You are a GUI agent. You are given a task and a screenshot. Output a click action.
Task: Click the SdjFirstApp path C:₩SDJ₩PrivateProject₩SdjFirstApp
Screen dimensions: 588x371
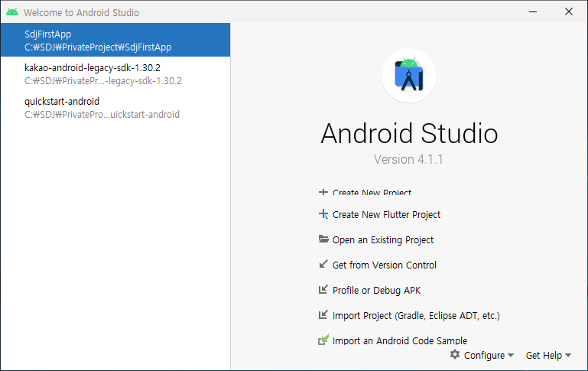98,47
